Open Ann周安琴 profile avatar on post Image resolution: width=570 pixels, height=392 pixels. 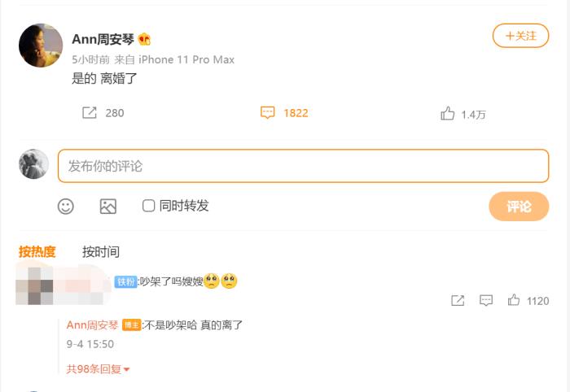point(41,46)
